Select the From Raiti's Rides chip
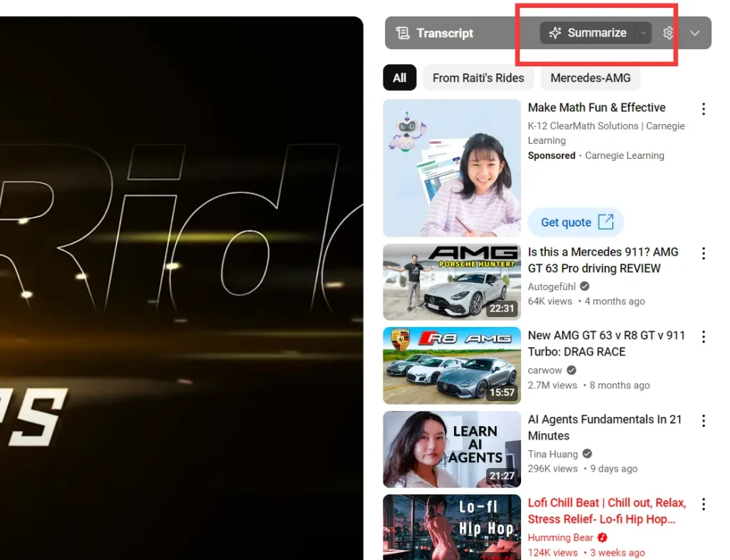The width and height of the screenshot is (730, 560). click(478, 78)
